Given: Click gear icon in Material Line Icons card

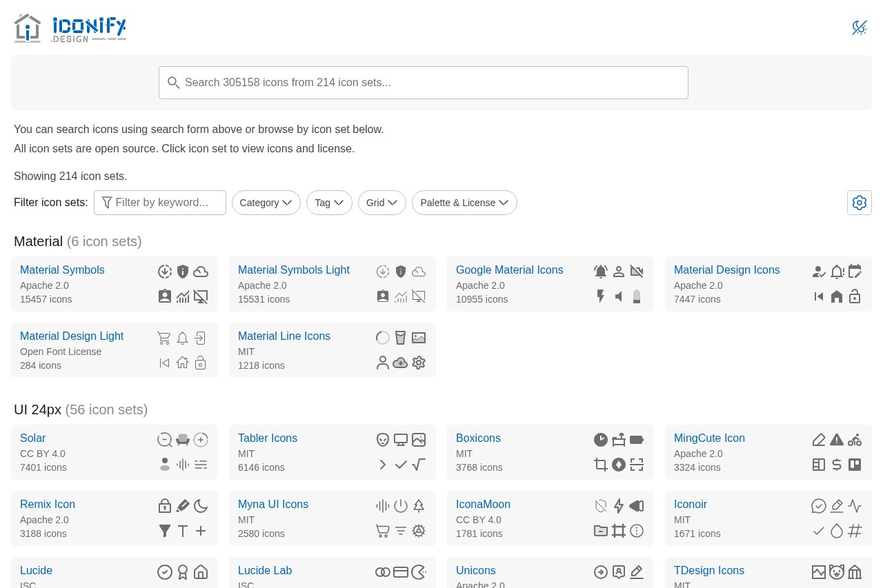Looking at the screenshot, I should pos(419,363).
